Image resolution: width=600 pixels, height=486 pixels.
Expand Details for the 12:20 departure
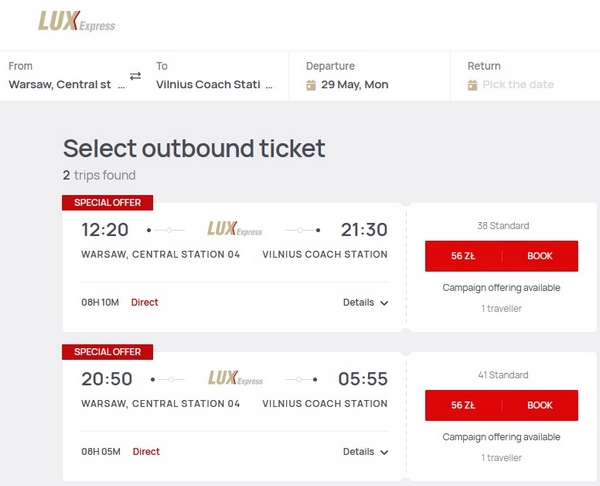tap(365, 302)
